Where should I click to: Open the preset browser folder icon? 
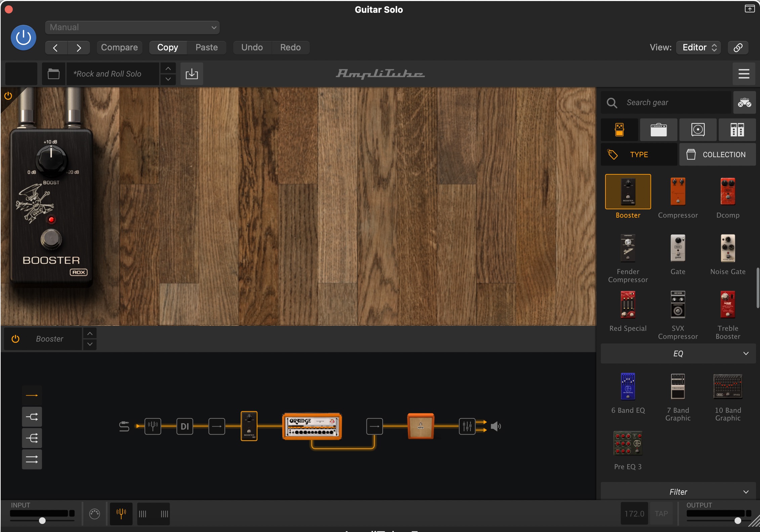[x=53, y=74]
